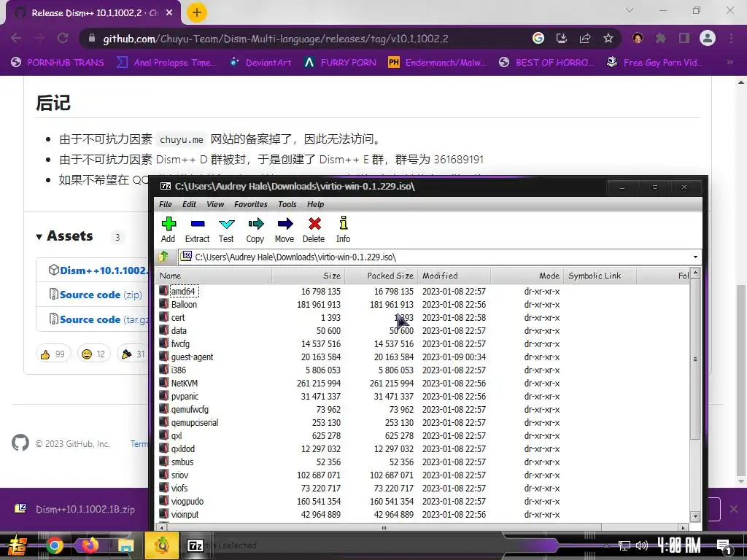This screenshot has height=560, width=747.
Task: Click the Info toolbar icon in 7-Zip
Action: point(343,230)
